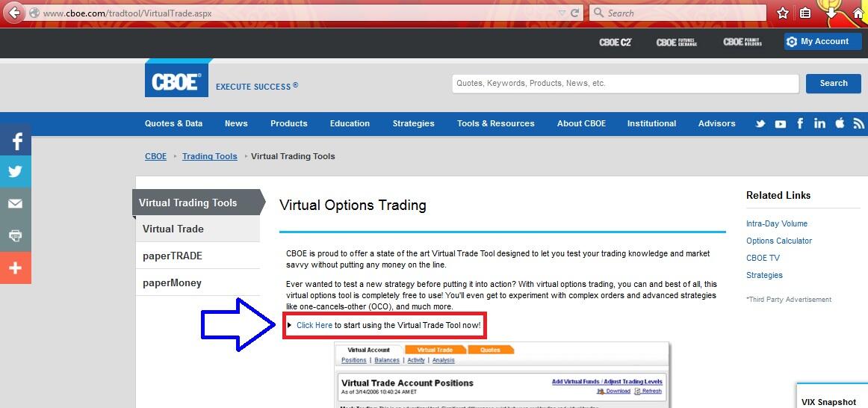868x408 pixels.
Task: Click the Virtual Account tab in preview image
Action: pyautogui.click(x=369, y=350)
